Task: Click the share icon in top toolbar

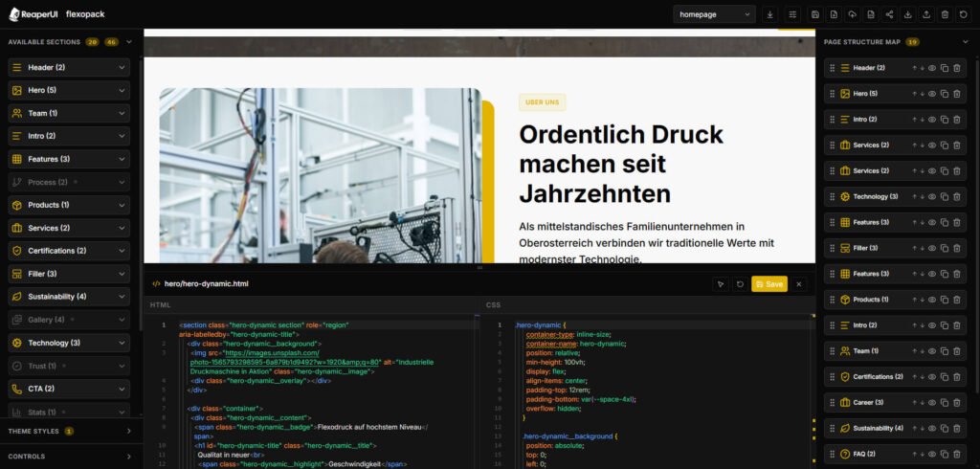Action: tap(889, 14)
